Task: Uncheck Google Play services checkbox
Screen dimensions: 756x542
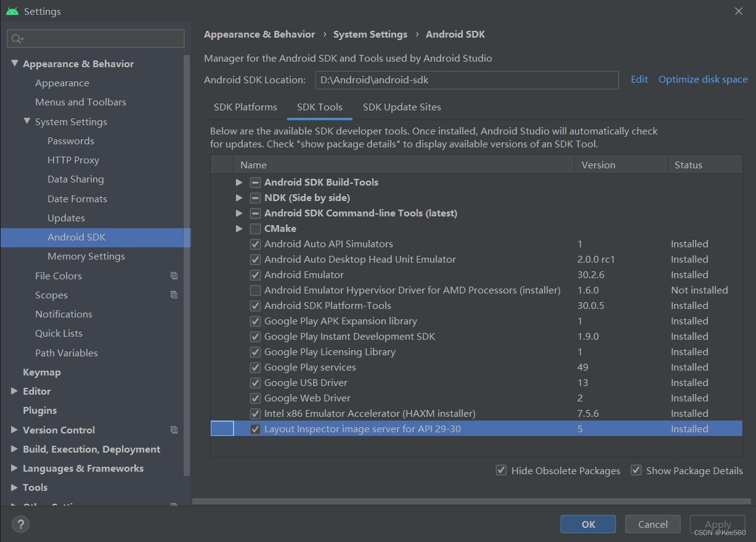Action: [255, 367]
